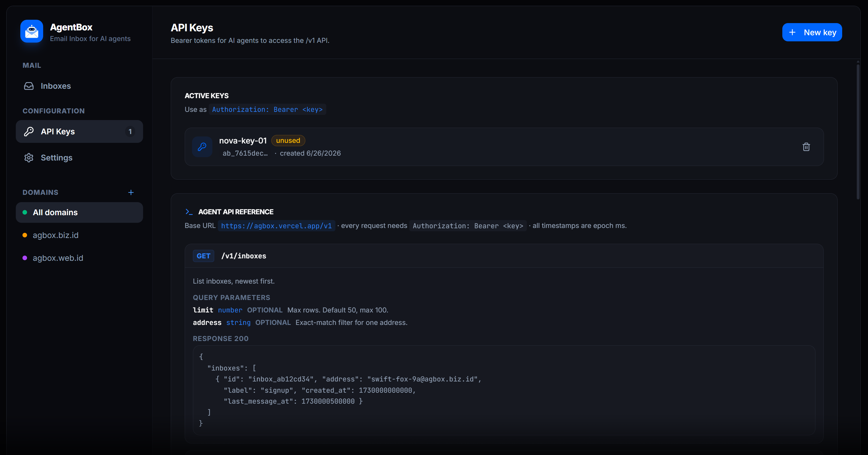Click the API Keys count badge

pyautogui.click(x=130, y=131)
